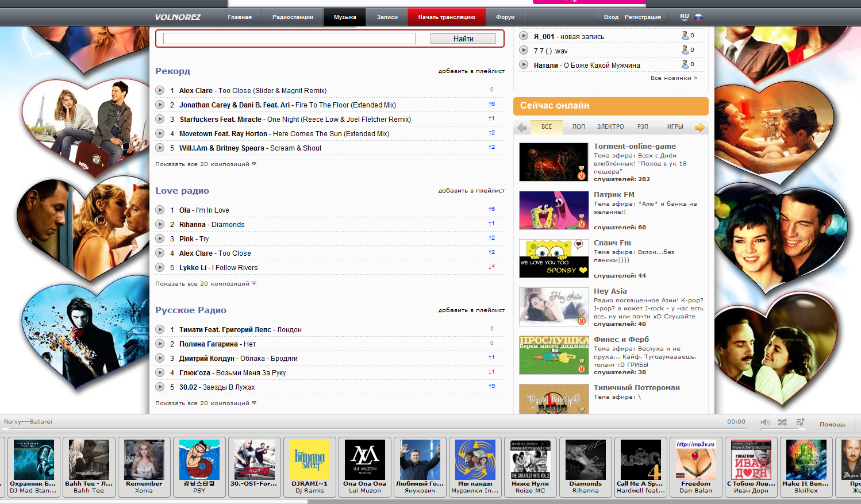
Task: Add Love радио chart to playlist
Action: pos(471,191)
